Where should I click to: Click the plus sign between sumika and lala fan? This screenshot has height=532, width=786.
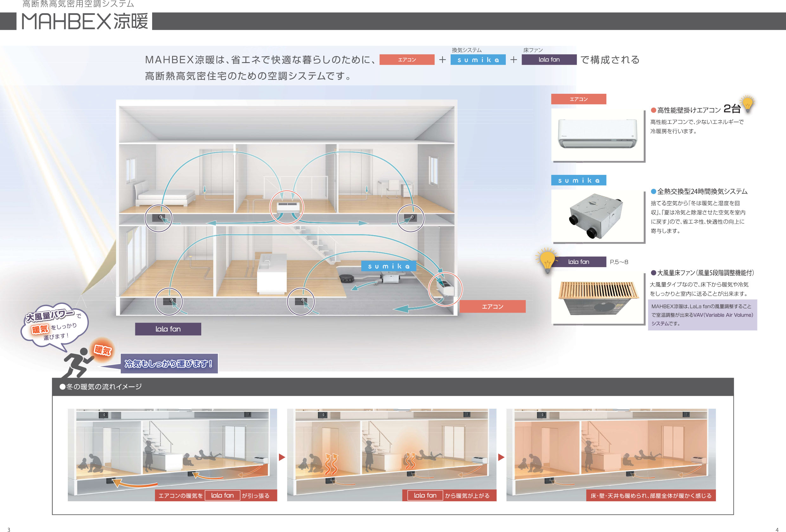pyautogui.click(x=513, y=60)
